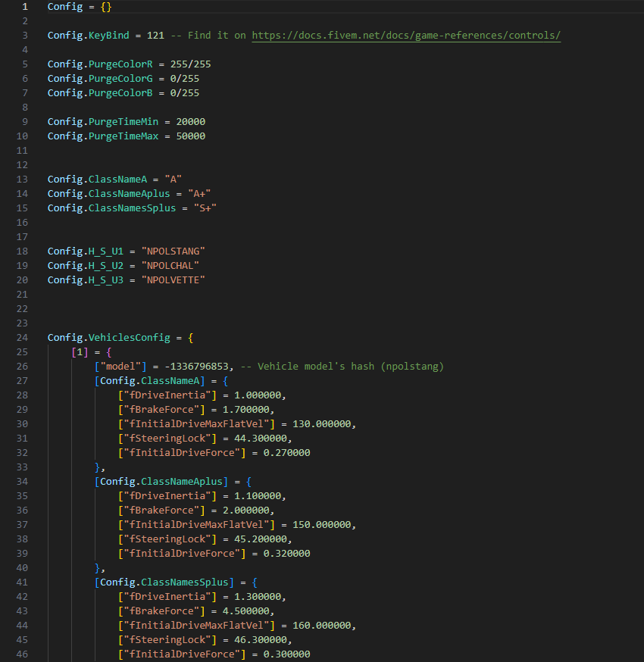
Task: Click fInitialDriveForce value 0.270000
Action: pos(286,453)
